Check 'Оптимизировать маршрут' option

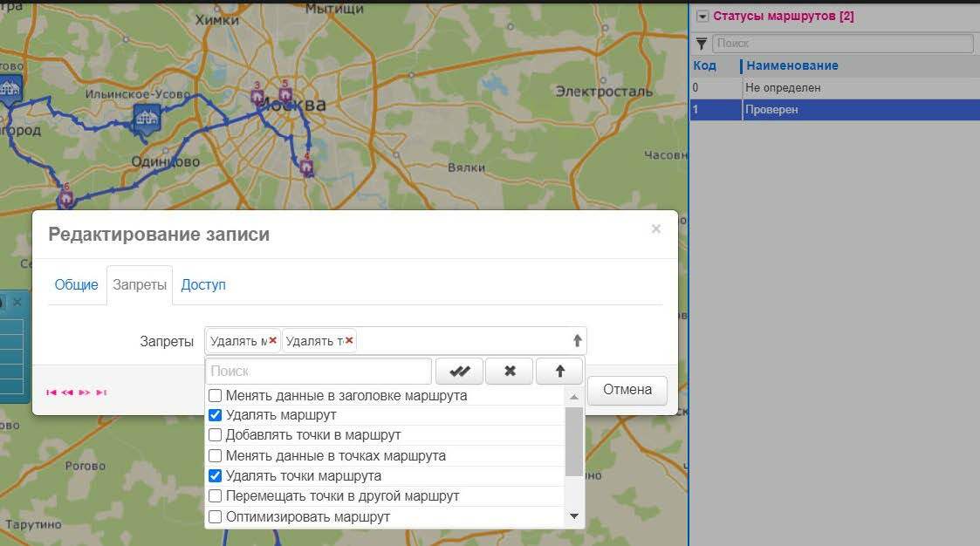[x=215, y=516]
